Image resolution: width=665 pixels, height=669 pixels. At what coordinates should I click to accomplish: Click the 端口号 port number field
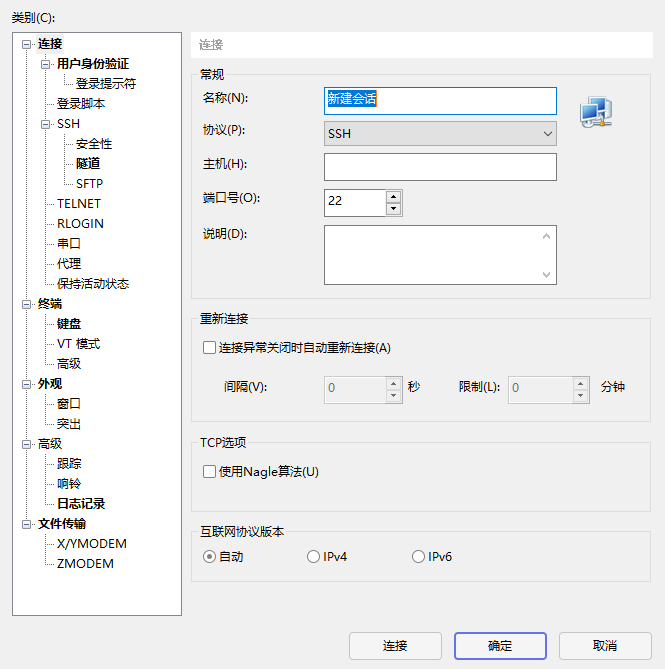[355, 203]
